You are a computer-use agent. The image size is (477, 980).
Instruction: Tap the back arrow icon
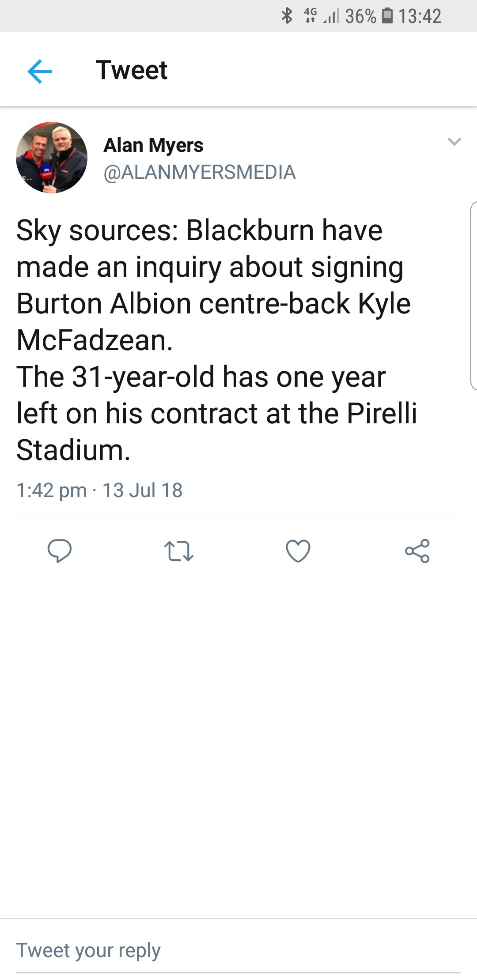coord(40,71)
